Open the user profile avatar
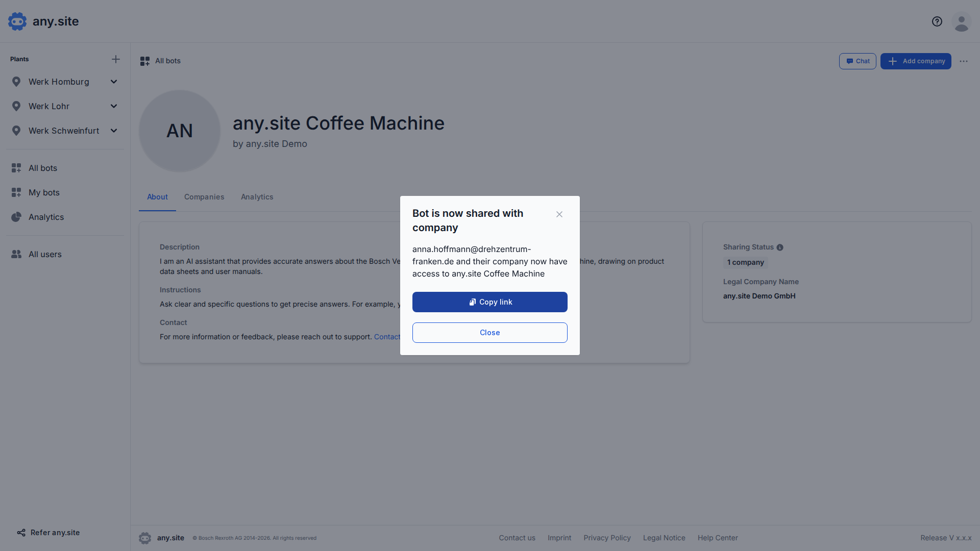The image size is (980, 551). tap(962, 21)
